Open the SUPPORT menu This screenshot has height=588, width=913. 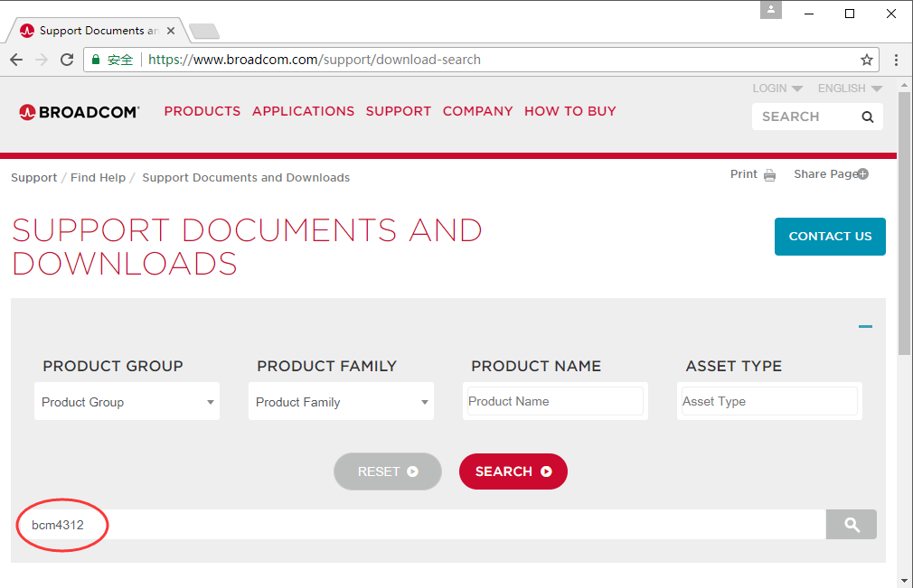[399, 111]
